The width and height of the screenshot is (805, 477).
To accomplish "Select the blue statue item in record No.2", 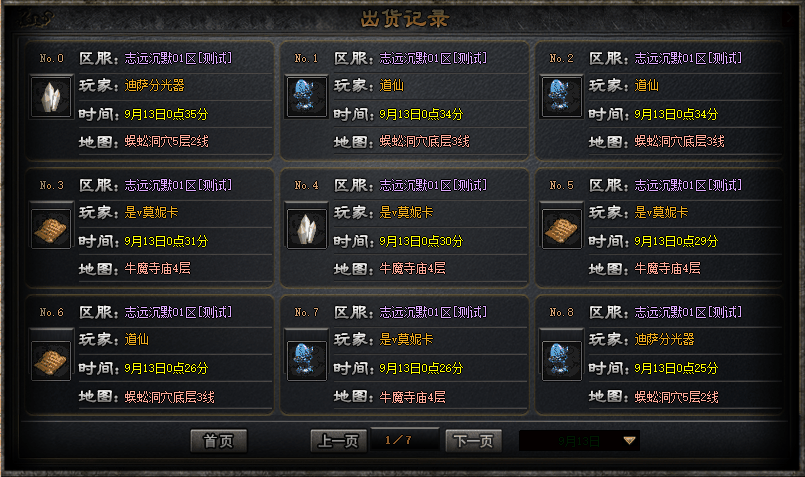I will click(561, 97).
